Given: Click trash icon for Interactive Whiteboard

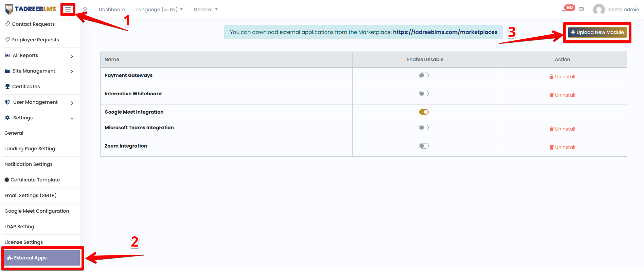Looking at the screenshot, I should pos(552,95).
